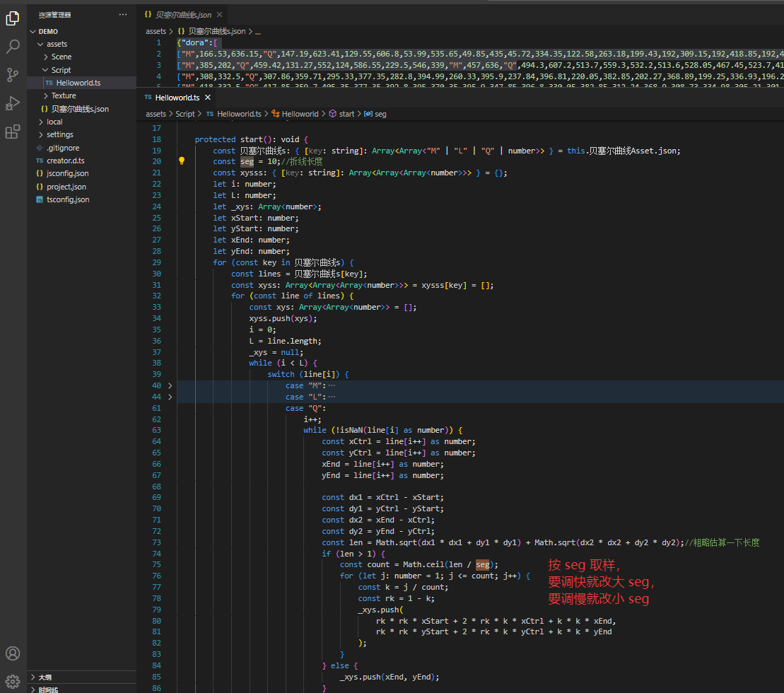Expand the folded case "M" block

pos(170,386)
